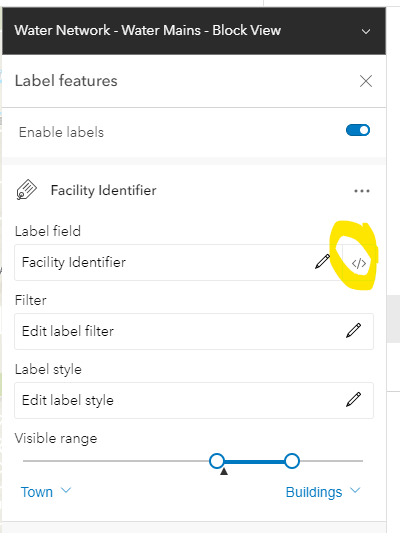Viewport: 400px width, 533px height.
Task: Open the Arcade expression editor icon
Action: point(359,263)
